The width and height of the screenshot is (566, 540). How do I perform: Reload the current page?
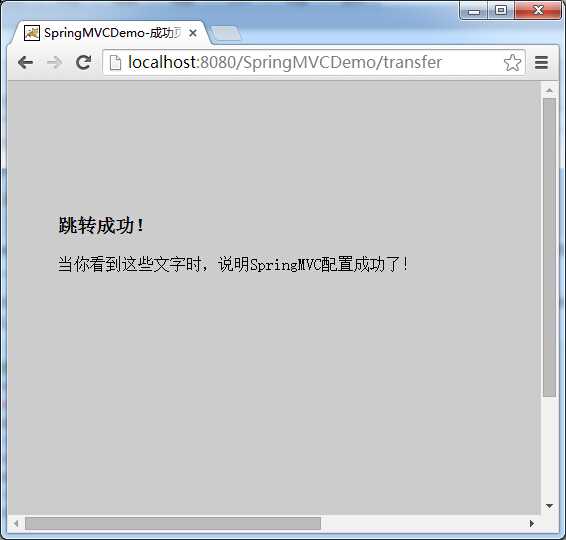coord(83,62)
